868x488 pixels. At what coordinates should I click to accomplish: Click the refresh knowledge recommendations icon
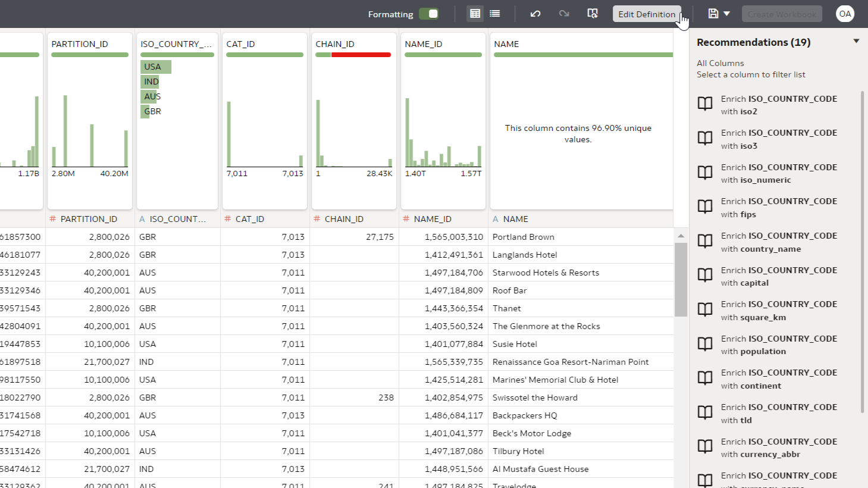593,14
